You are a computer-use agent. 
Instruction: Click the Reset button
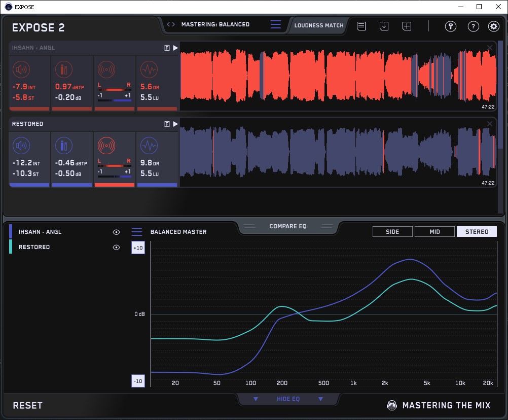(x=28, y=405)
